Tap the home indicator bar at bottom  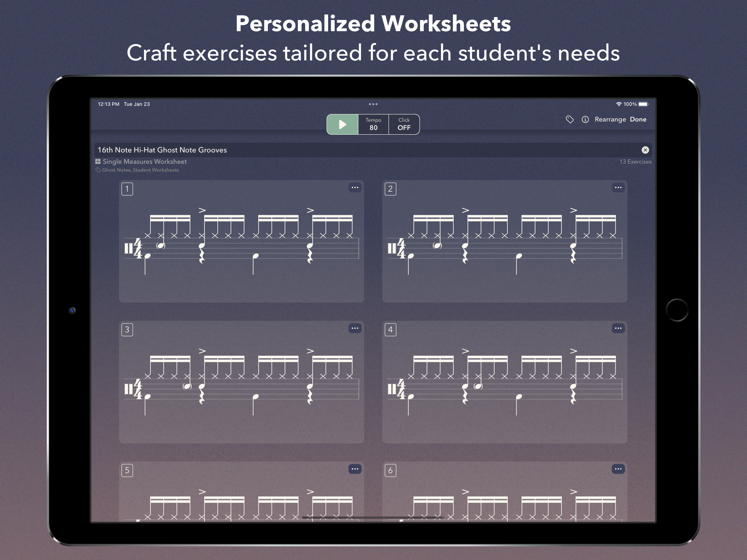[373, 517]
